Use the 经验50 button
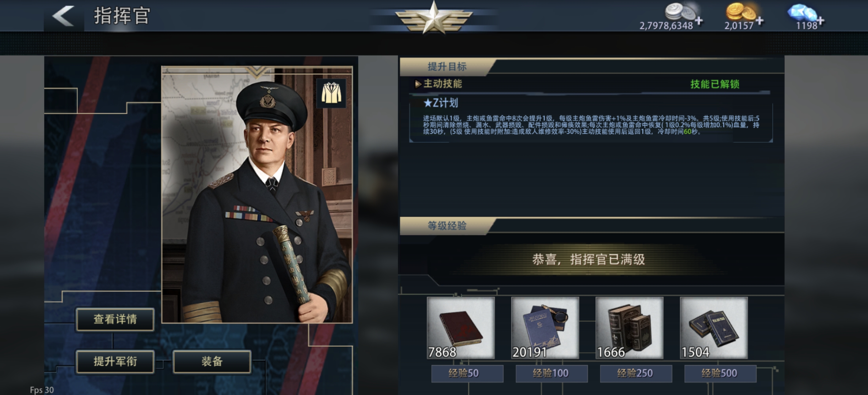Image resolution: width=868 pixels, height=395 pixels. point(467,373)
